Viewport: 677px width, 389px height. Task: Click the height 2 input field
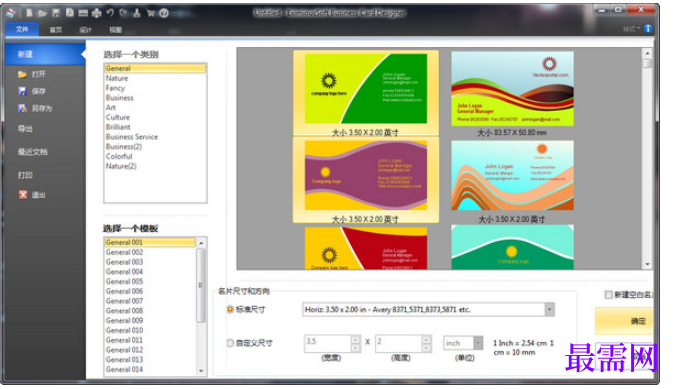click(x=399, y=343)
